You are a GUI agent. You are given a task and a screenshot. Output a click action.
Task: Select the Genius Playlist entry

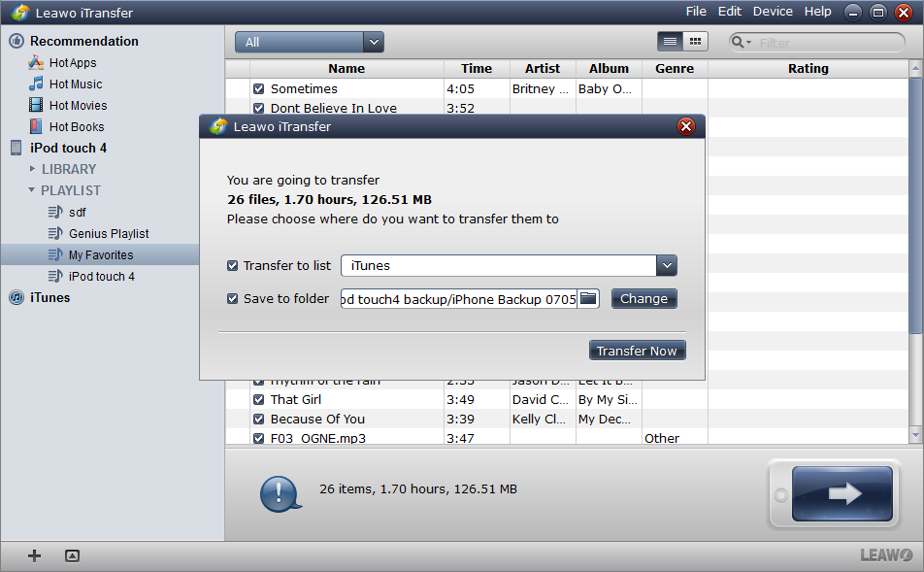point(109,234)
